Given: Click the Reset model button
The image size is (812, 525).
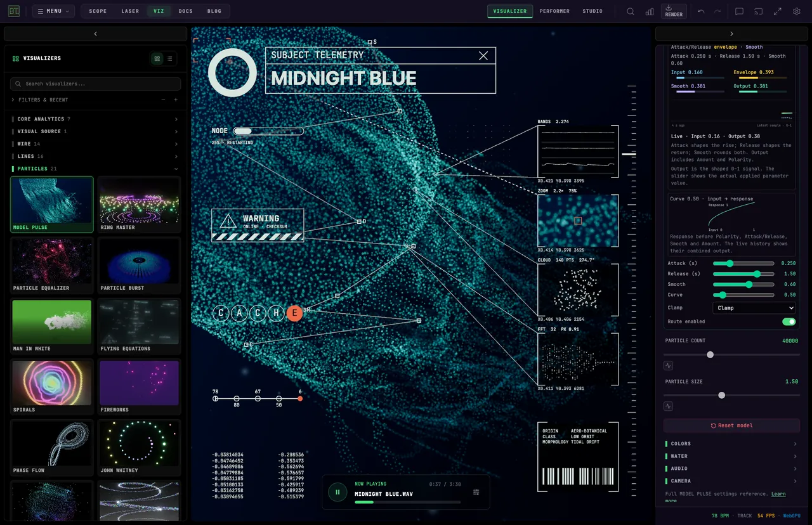Looking at the screenshot, I should click(x=731, y=425).
